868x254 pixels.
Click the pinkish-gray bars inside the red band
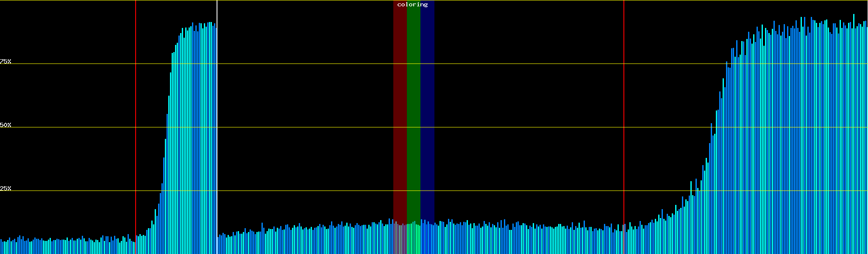click(400, 239)
